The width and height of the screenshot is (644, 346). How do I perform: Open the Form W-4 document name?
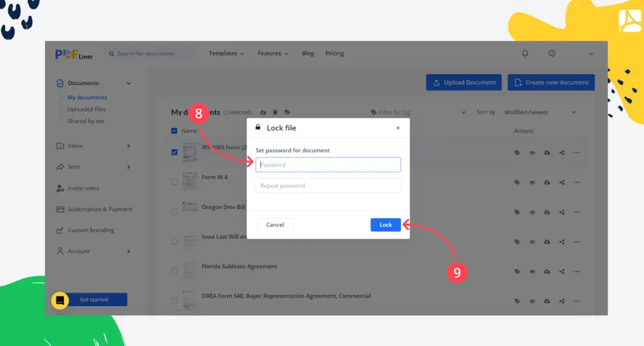click(214, 177)
